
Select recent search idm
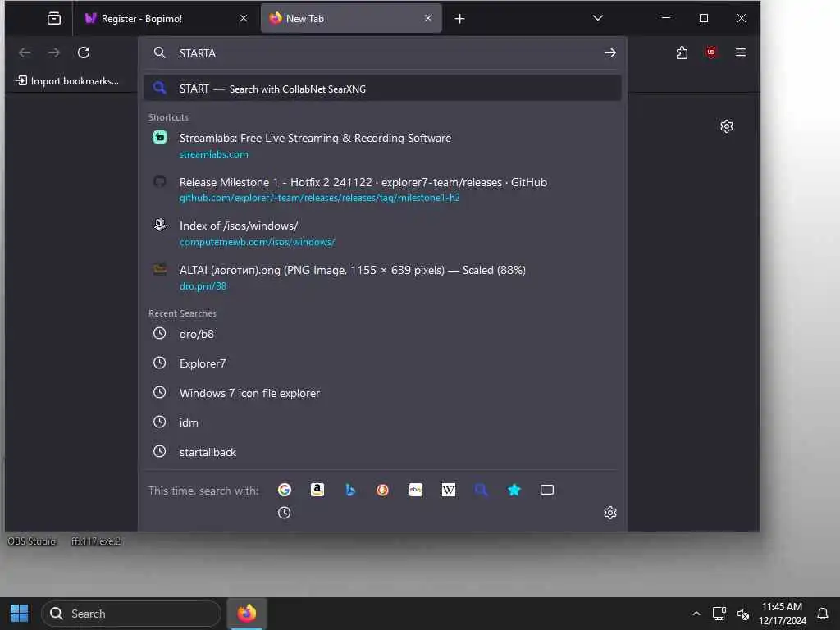[x=382, y=422]
